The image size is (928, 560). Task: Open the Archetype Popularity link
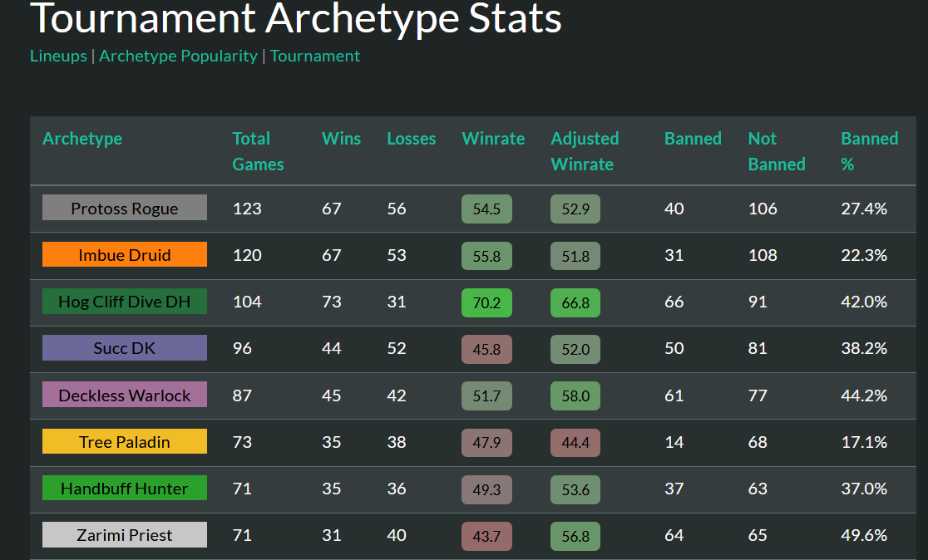(x=178, y=56)
